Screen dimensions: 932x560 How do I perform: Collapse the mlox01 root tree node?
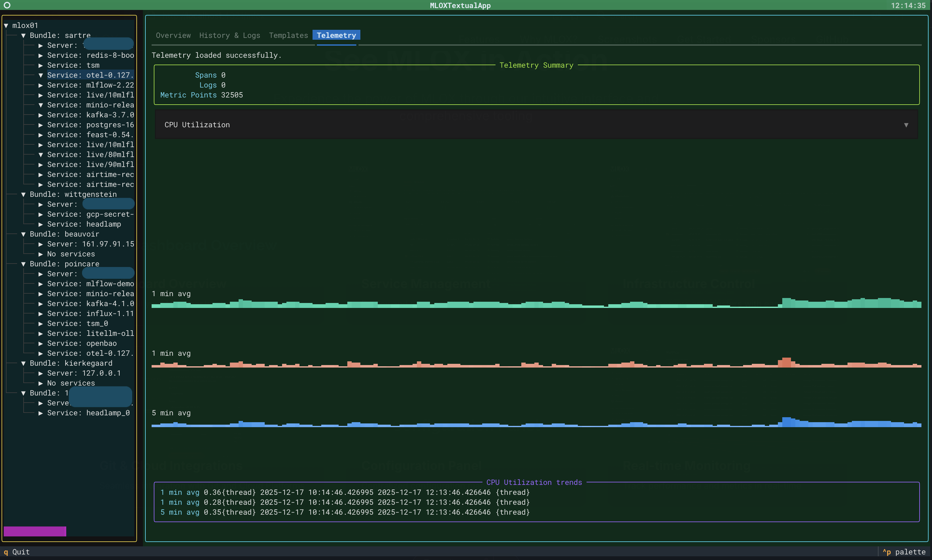[6, 26]
